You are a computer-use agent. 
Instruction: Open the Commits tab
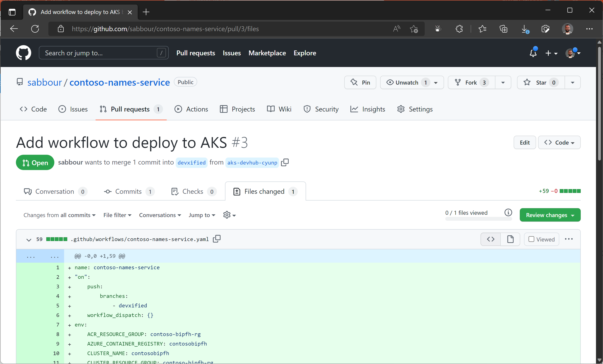[x=128, y=191]
